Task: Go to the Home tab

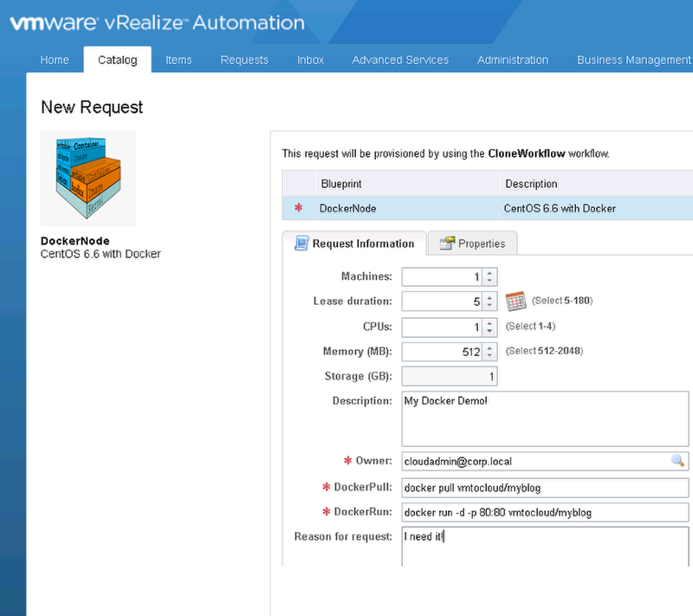Action: click(x=55, y=60)
